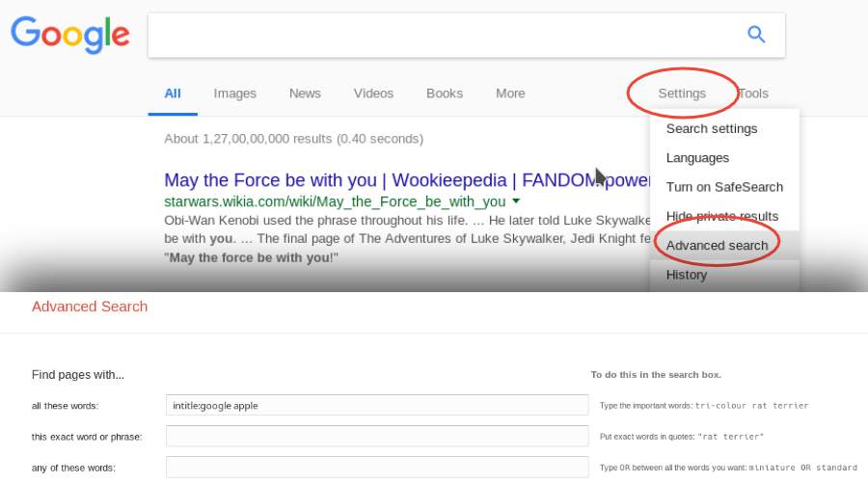Click the 'Find pages with...' label
Image resolution: width=868 pixels, height=482 pixels.
pyautogui.click(x=78, y=375)
